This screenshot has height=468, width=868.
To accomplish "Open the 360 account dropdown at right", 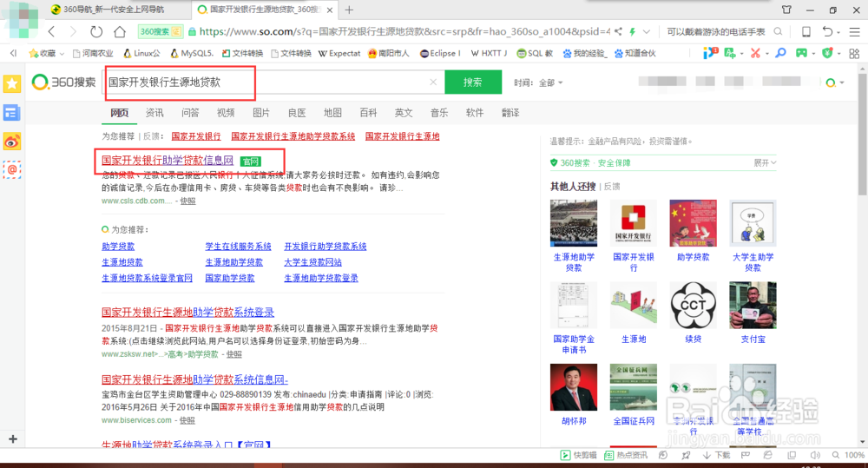I will point(835,83).
